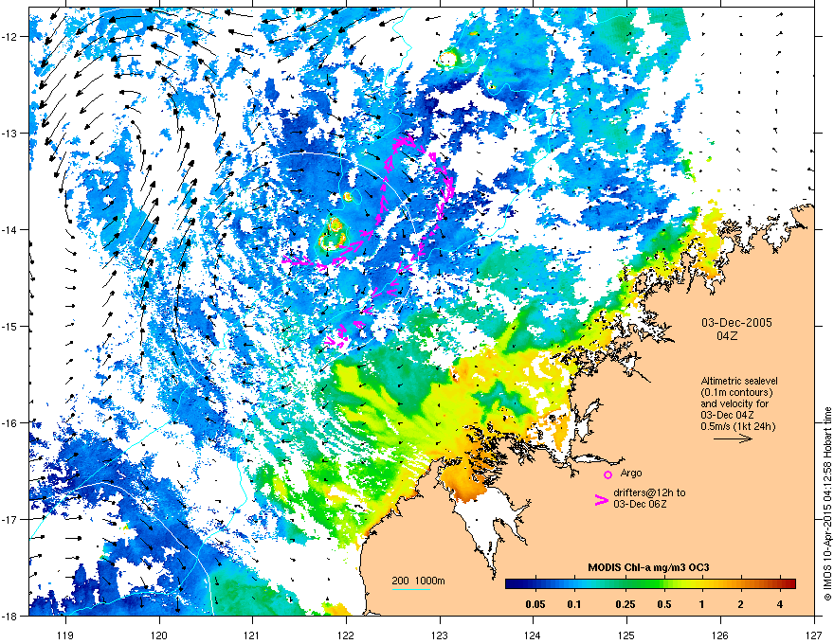
Task: Click the 0.5 tick label under color bar
Action: pyautogui.click(x=663, y=604)
